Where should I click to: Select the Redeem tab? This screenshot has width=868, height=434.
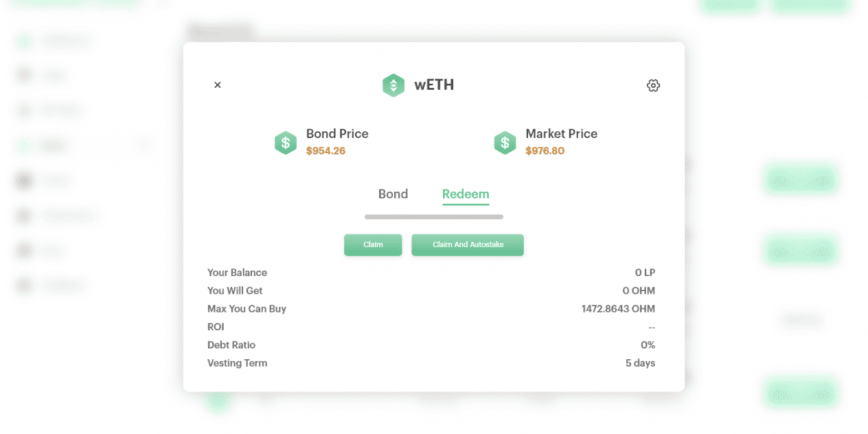pyautogui.click(x=466, y=194)
